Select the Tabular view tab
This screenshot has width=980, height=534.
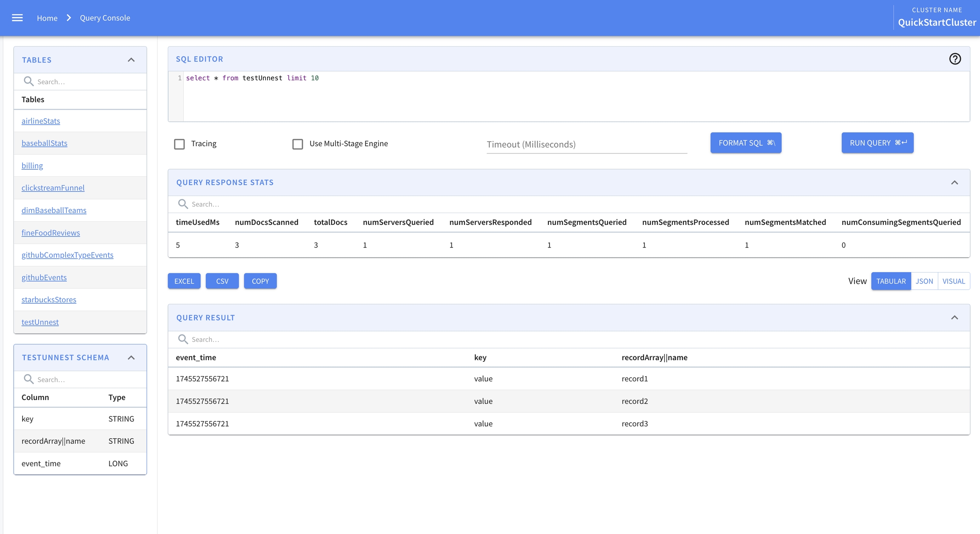click(x=891, y=281)
